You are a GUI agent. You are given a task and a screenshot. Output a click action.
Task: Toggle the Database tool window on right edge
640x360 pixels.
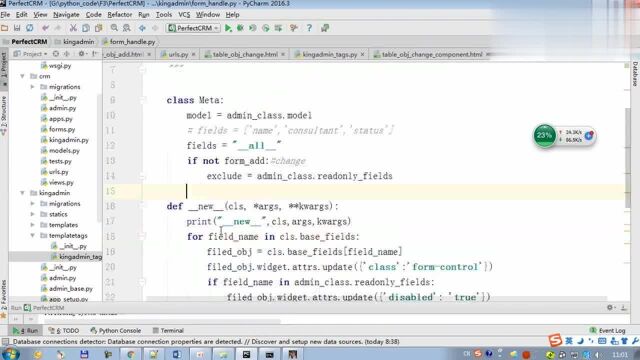click(x=635, y=73)
